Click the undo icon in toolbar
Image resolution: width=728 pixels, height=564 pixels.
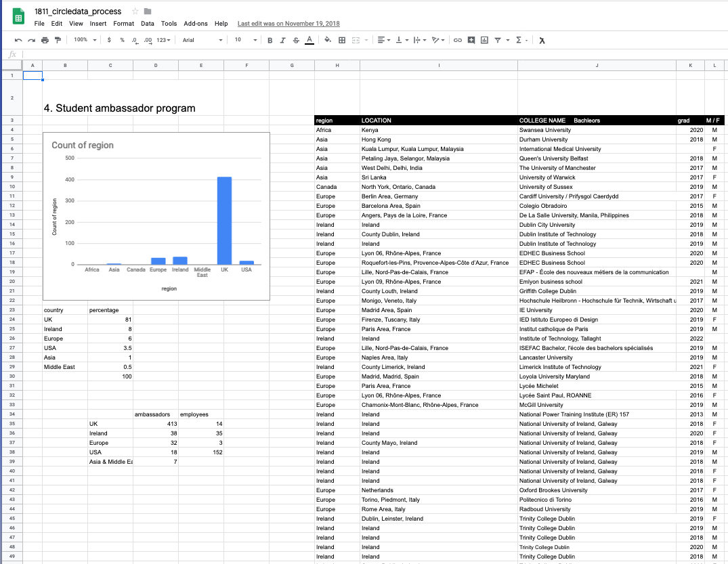[18, 41]
